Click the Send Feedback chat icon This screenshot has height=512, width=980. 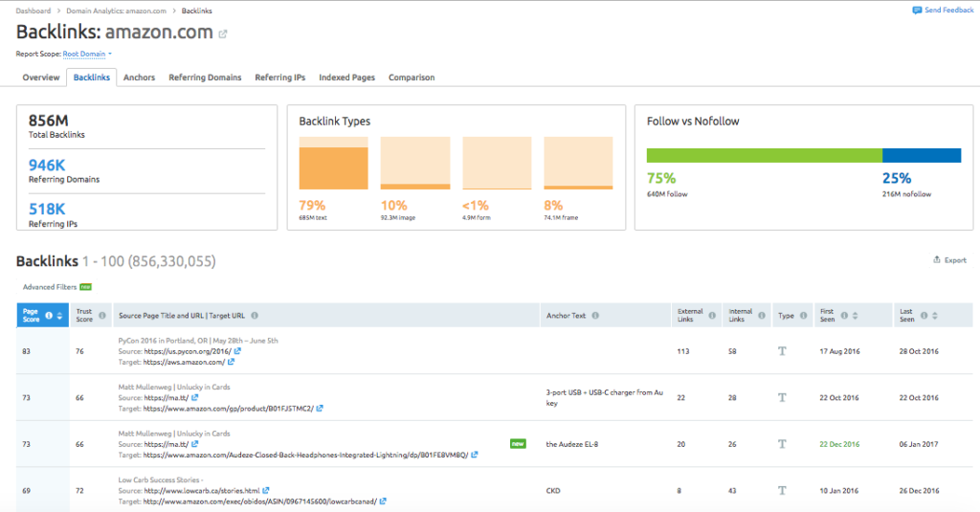917,10
